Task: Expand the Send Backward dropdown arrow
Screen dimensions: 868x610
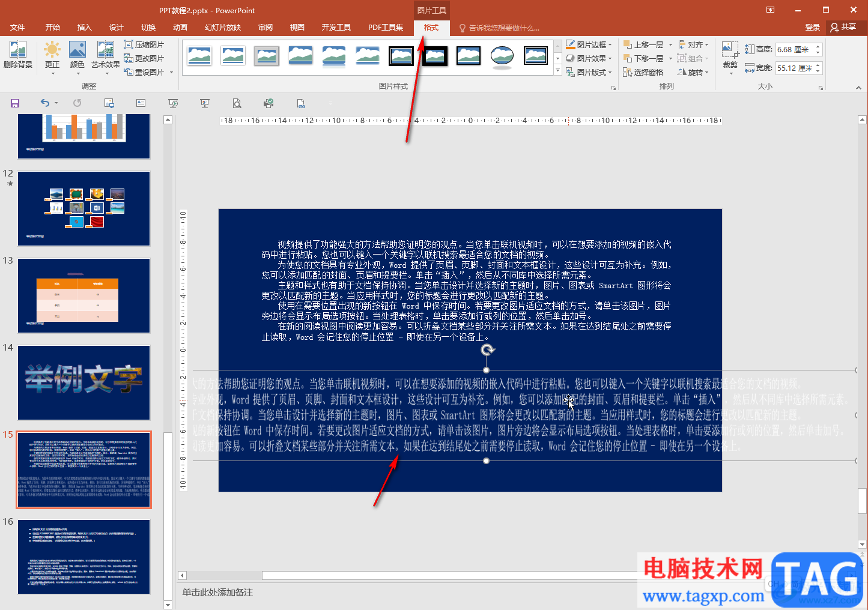Action: point(670,58)
